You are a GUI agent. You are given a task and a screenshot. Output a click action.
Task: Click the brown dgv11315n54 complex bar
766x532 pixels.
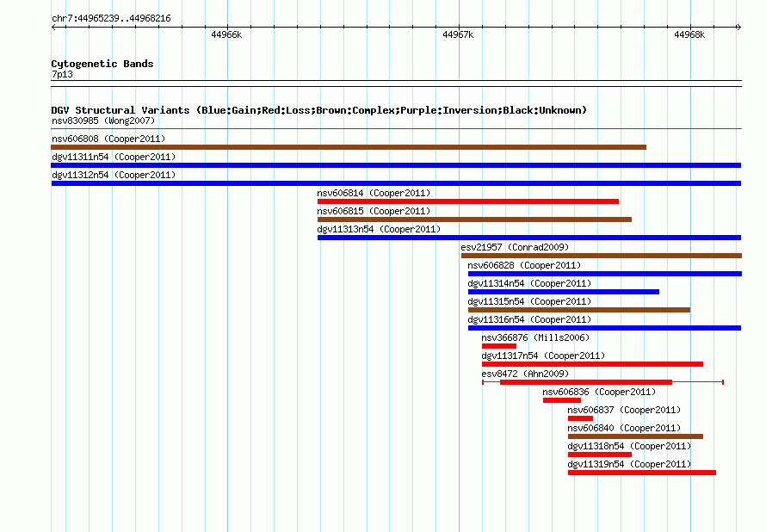tap(579, 310)
